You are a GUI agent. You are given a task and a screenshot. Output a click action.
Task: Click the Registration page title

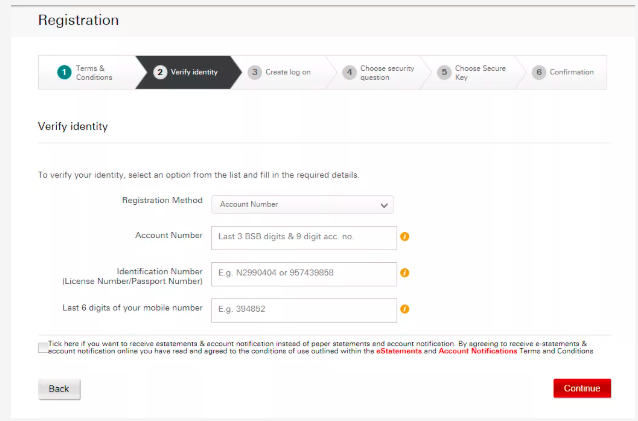(79, 20)
